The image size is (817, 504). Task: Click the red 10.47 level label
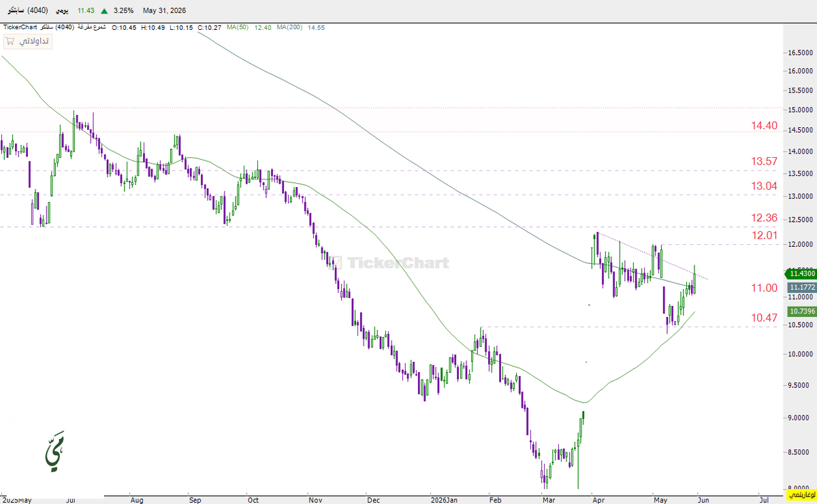(x=764, y=318)
